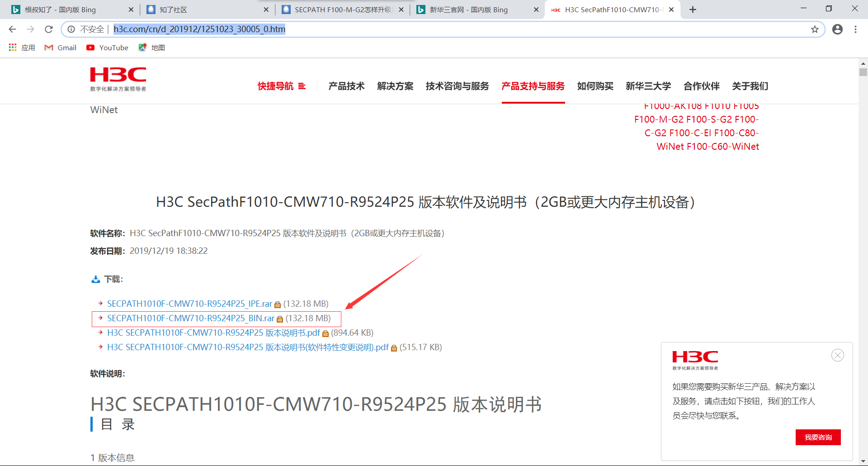Close the 根叔知了 Bing tab
The width and height of the screenshot is (868, 466).
pos(131,10)
